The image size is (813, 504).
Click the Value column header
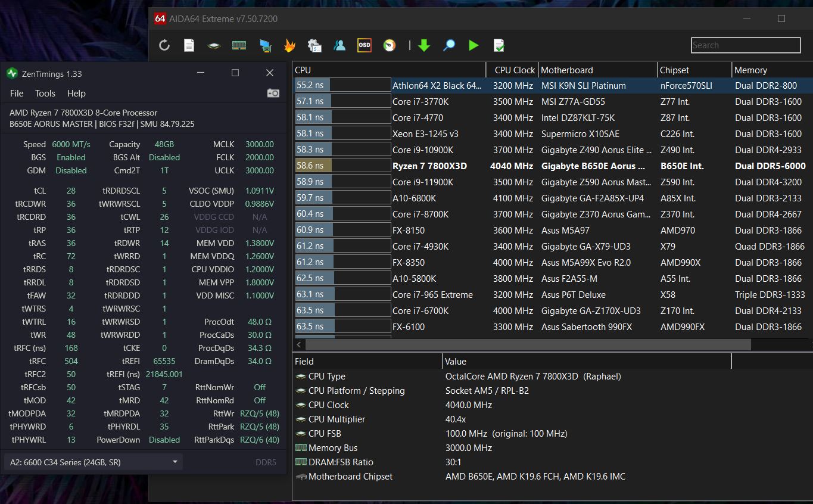click(x=587, y=361)
